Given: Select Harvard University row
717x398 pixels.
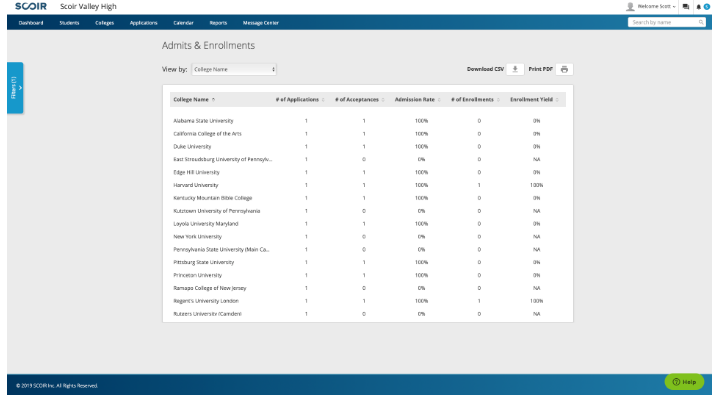Looking at the screenshot, I should [368, 185].
